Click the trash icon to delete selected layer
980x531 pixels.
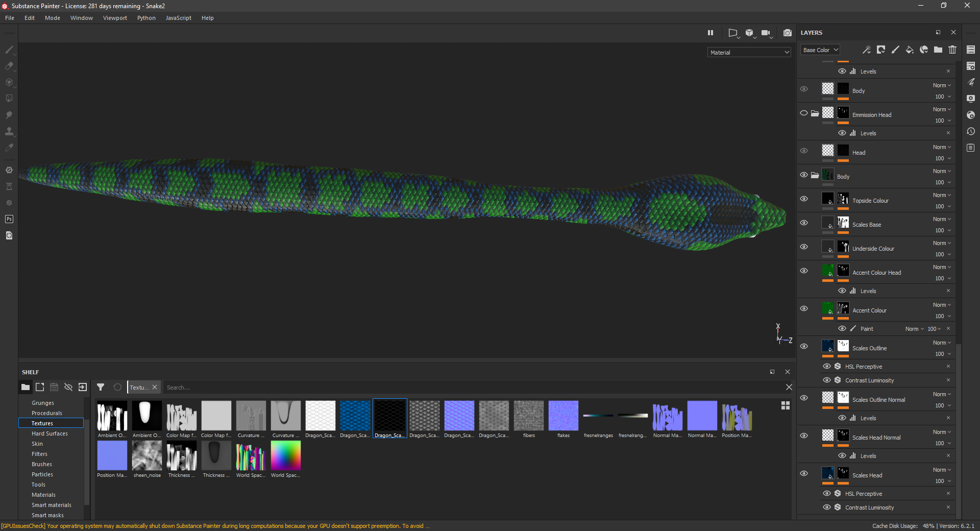tap(952, 50)
